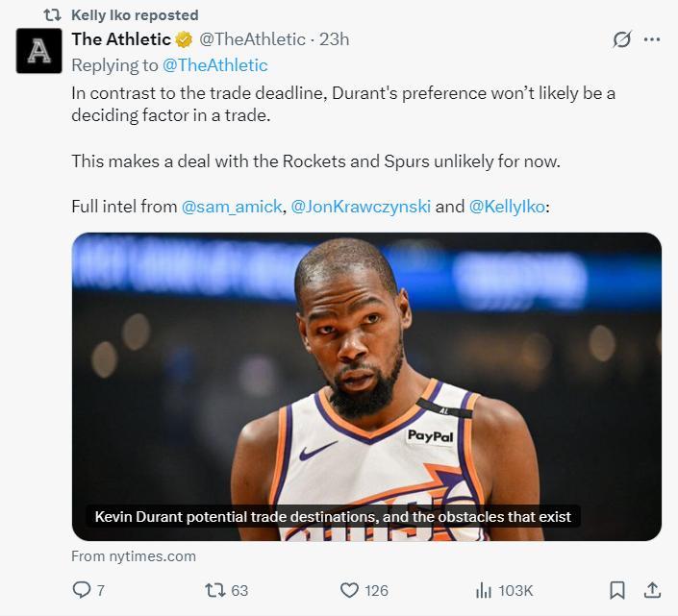Click Kelly Iko reposted label
Viewport: 678px width, 616px height.
pos(135,14)
